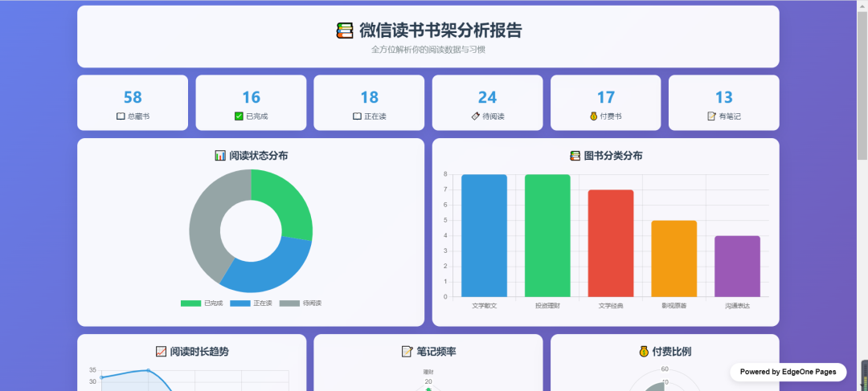Click the 24 待阅读 stat number
The width and height of the screenshot is (868, 391).
coord(487,97)
